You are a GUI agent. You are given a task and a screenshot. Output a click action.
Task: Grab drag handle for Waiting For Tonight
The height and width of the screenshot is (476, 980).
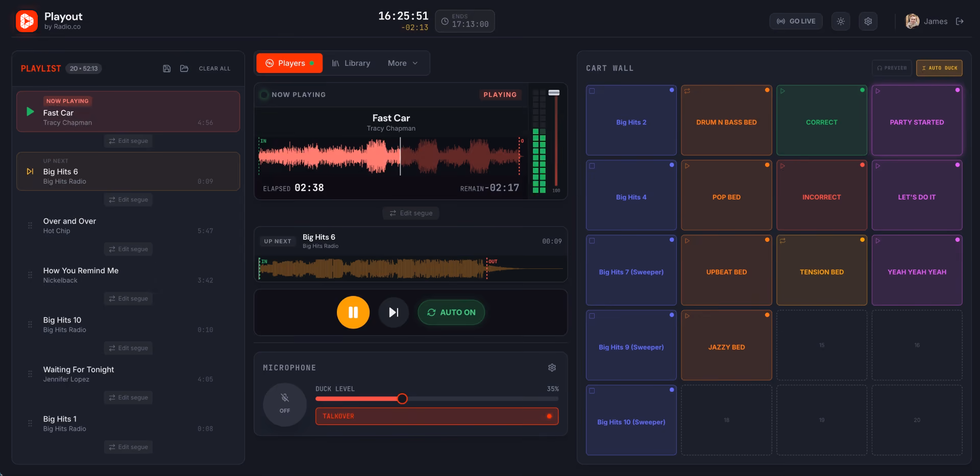30,373
